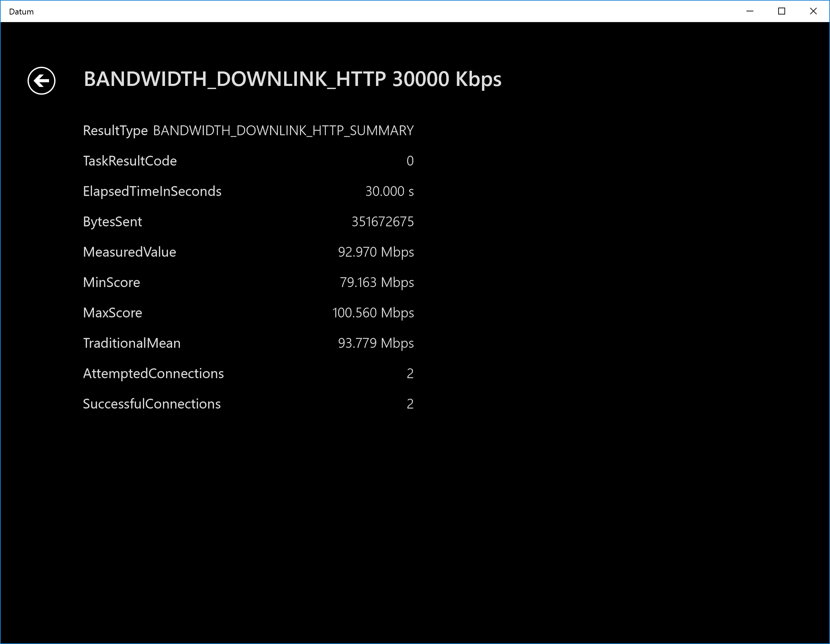Click the AttemptedConnections label
The width and height of the screenshot is (830, 644).
pos(153,374)
